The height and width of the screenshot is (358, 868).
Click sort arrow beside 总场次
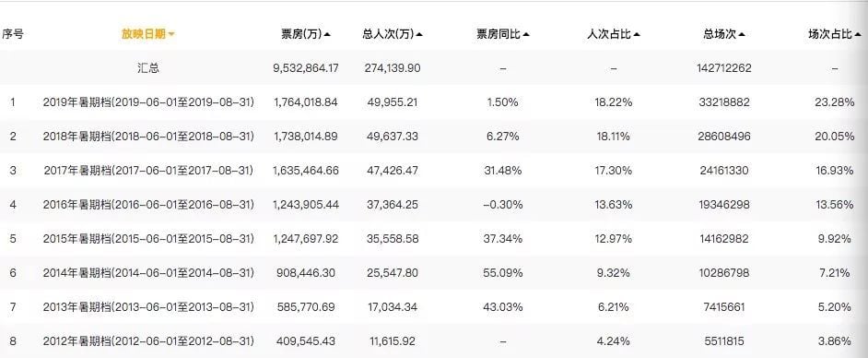tap(741, 34)
